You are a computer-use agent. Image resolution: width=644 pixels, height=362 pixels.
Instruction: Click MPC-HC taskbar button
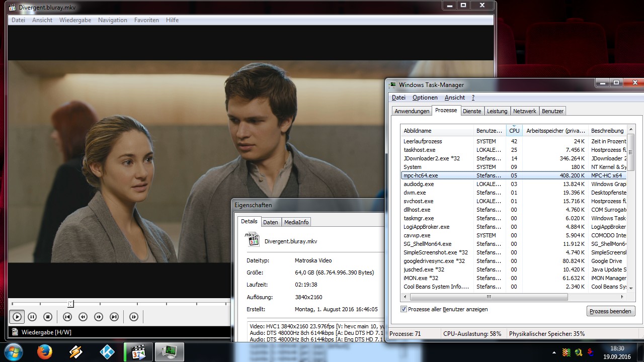(138, 352)
